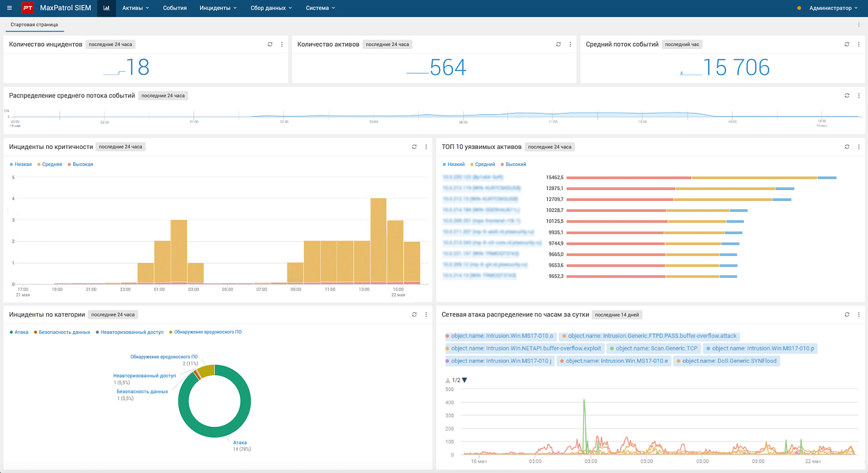This screenshot has width=868, height=473.
Task: Open the События menu item
Action: tap(175, 8)
